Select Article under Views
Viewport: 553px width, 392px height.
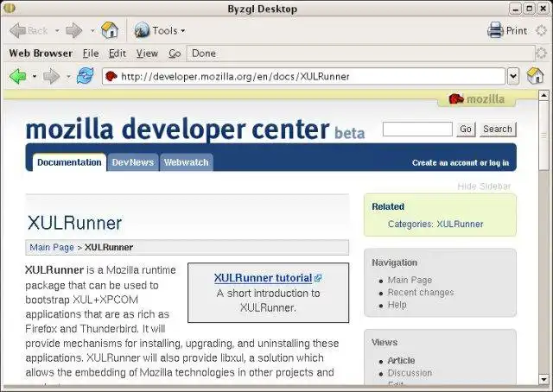401,361
